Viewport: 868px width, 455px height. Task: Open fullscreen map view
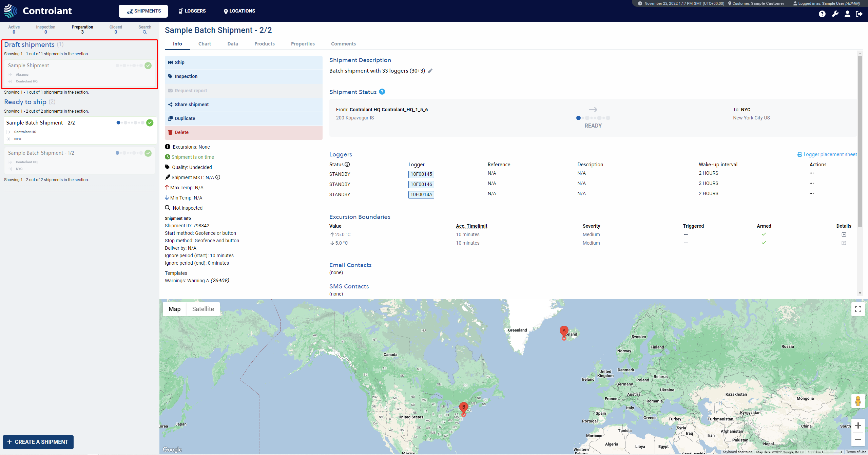tap(858, 309)
